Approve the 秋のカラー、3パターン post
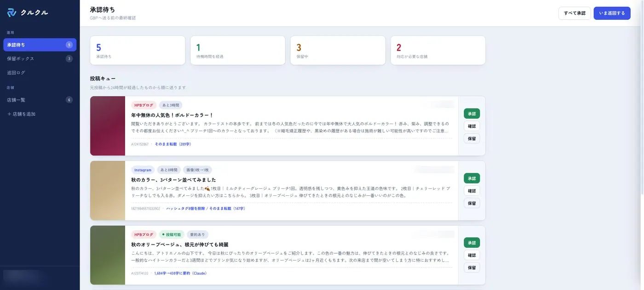This screenshot has height=290, width=644. click(471, 178)
